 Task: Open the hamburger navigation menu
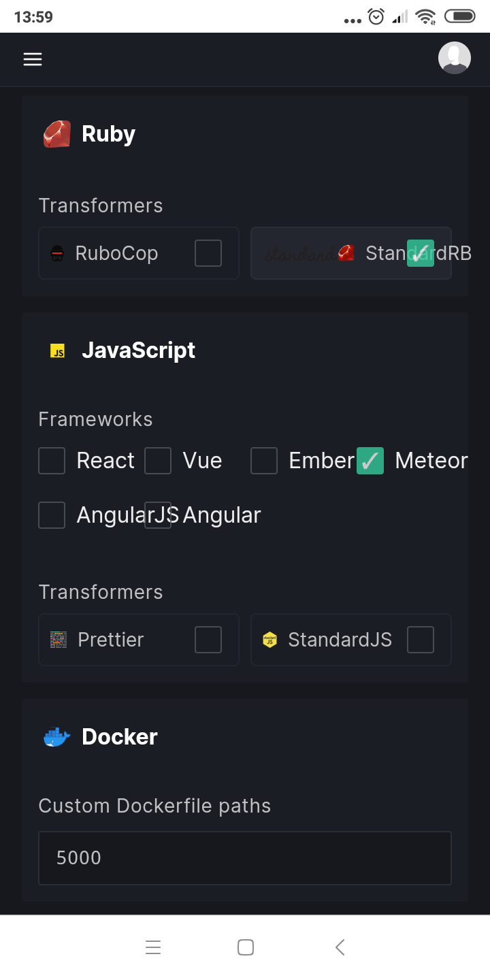tap(33, 59)
